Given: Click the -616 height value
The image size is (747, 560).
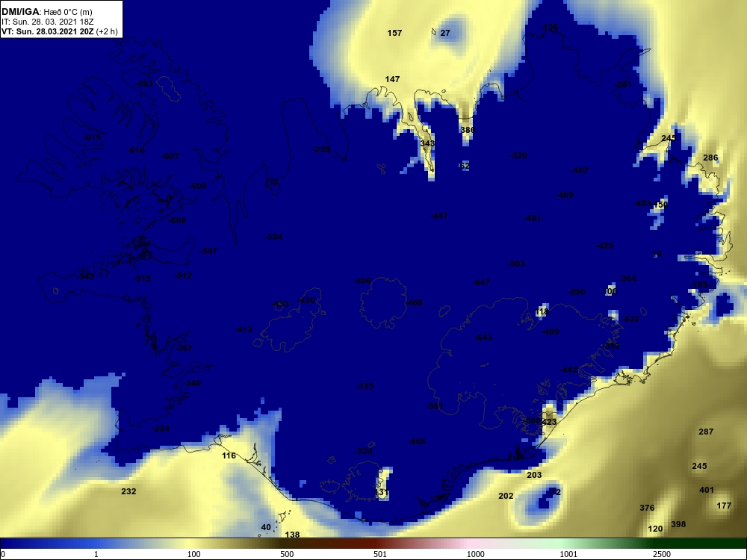Looking at the screenshot, I should (136, 151).
